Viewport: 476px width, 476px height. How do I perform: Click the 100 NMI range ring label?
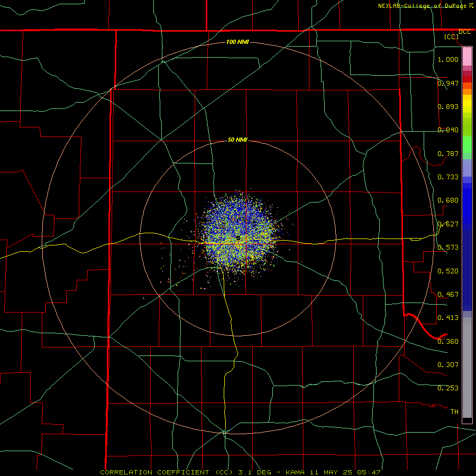pos(237,42)
